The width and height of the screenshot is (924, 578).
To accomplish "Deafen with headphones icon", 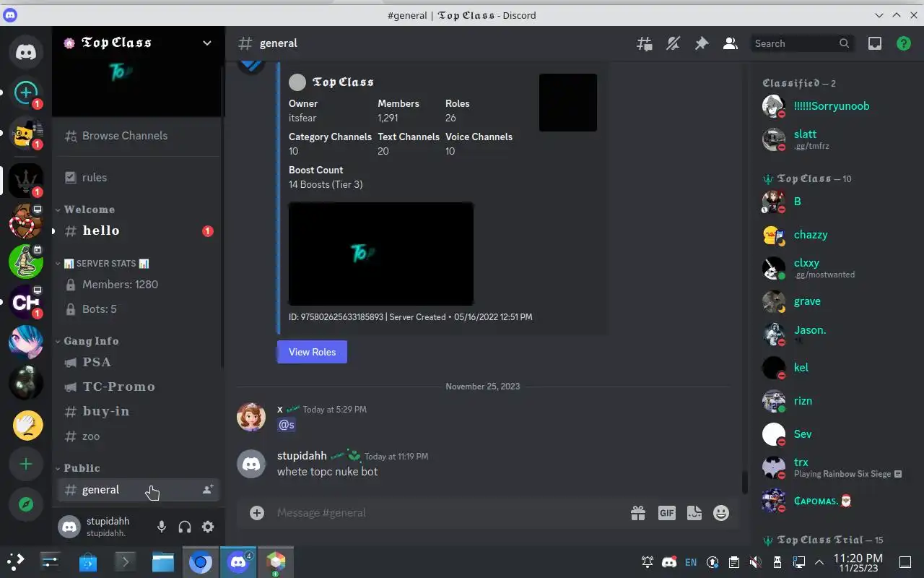I will (x=185, y=527).
